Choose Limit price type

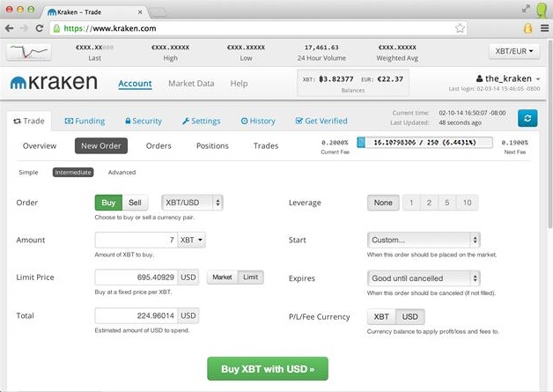[x=251, y=277]
